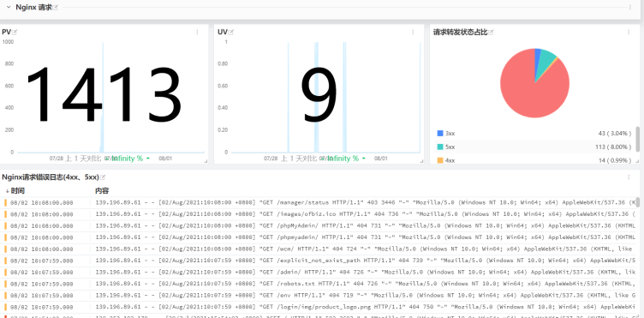The width and height of the screenshot is (644, 318).
Task: Click the 内容 column header
Action: pyautogui.click(x=102, y=190)
